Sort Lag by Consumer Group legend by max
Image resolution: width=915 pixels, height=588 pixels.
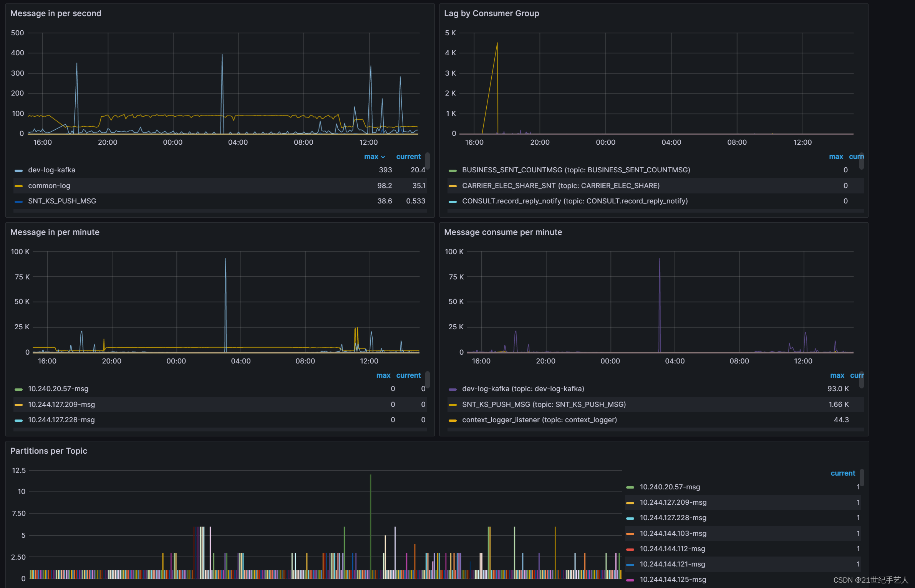point(836,157)
